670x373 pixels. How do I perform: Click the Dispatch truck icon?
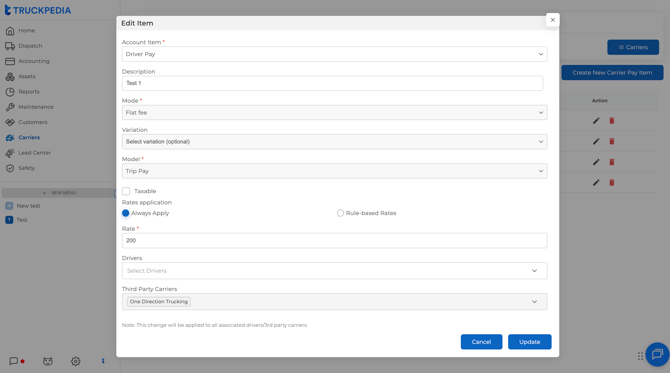point(10,46)
